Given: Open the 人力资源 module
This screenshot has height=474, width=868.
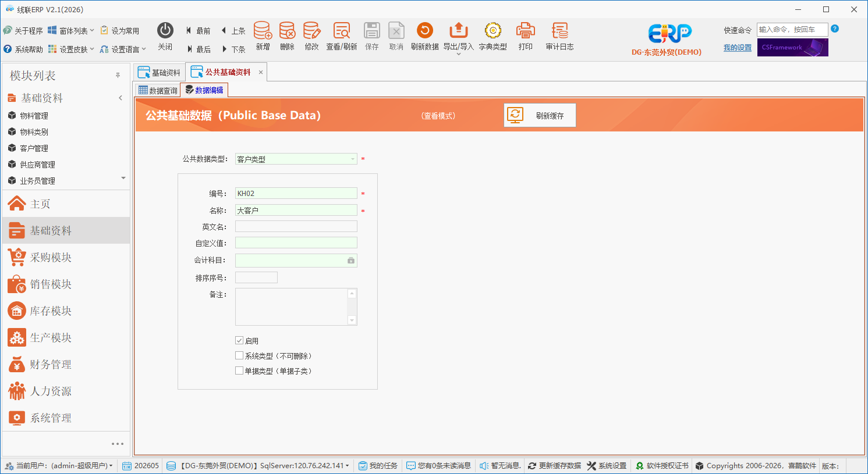Looking at the screenshot, I should pyautogui.click(x=66, y=391).
